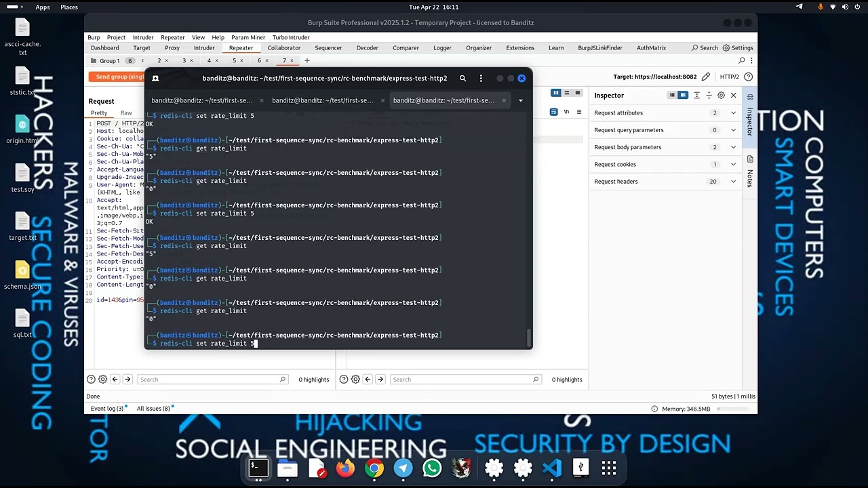This screenshot has height=488, width=868.
Task: Open a new tab in the terminal window
Action: (155, 78)
